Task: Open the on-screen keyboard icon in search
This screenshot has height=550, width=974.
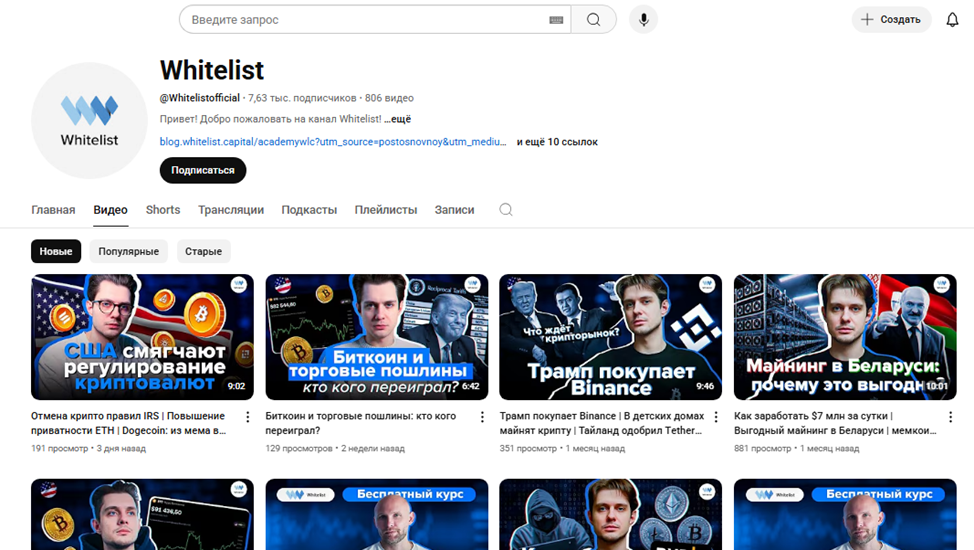Action: pyautogui.click(x=556, y=20)
